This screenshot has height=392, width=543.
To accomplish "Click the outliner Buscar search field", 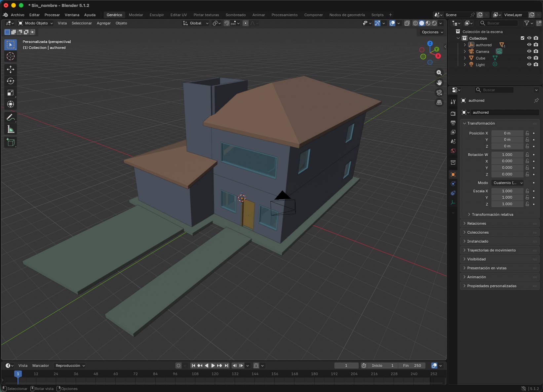I will (498, 23).
